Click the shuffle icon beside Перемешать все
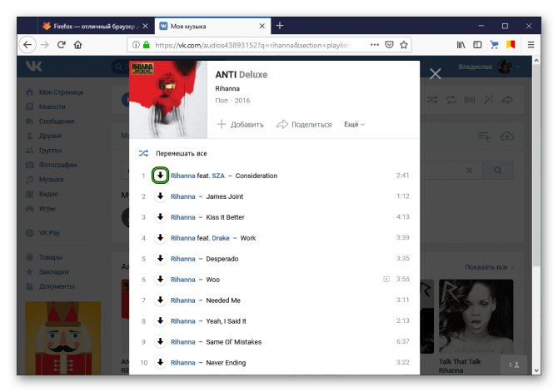The height and width of the screenshot is (392, 558). tap(143, 153)
